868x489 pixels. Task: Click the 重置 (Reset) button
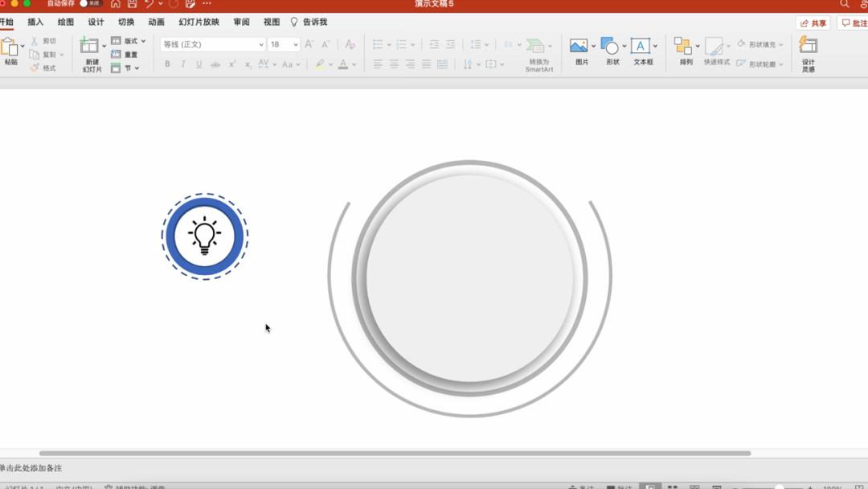click(x=125, y=54)
